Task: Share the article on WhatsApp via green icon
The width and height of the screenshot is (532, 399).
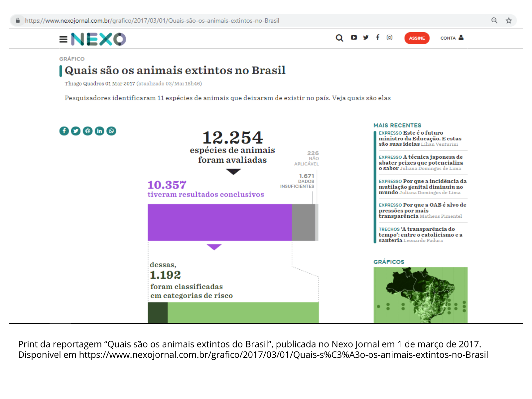Action: [111, 131]
